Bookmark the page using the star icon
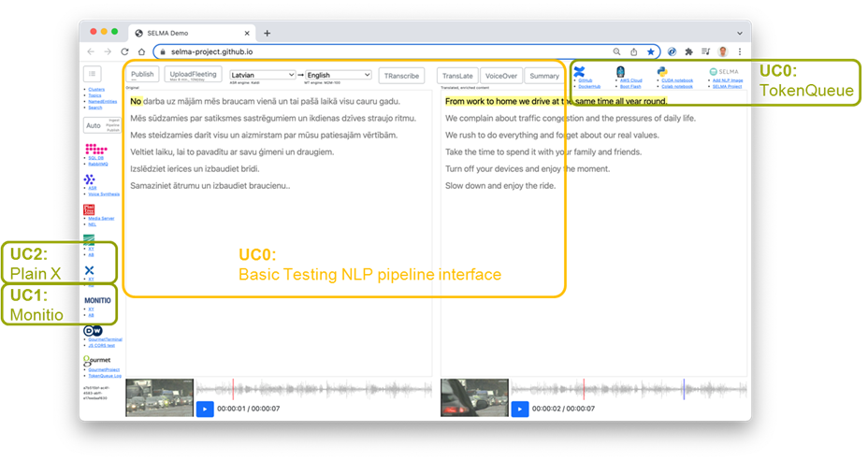868x460 pixels. (650, 51)
